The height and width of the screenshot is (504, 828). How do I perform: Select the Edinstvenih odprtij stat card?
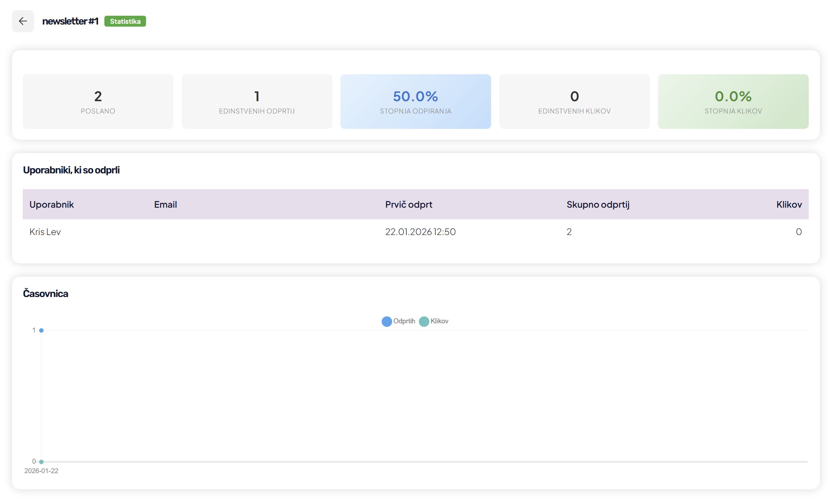pyautogui.click(x=257, y=102)
